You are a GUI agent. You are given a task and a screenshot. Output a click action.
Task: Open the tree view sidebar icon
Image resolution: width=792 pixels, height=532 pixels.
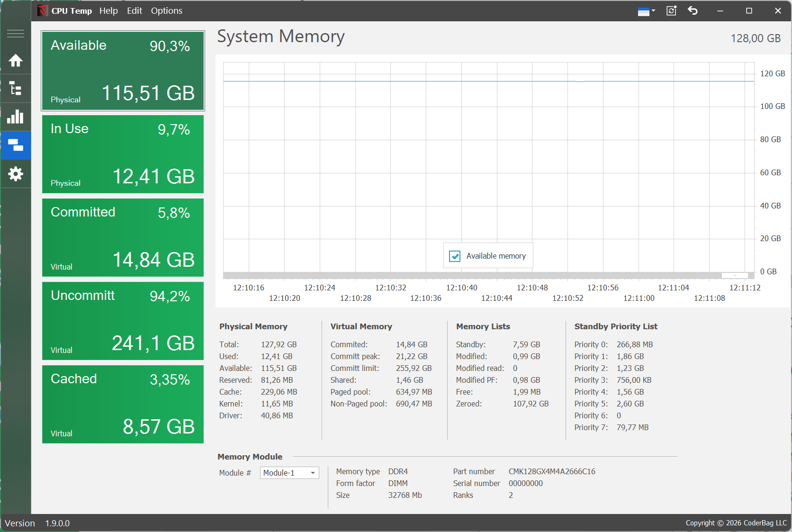point(16,89)
